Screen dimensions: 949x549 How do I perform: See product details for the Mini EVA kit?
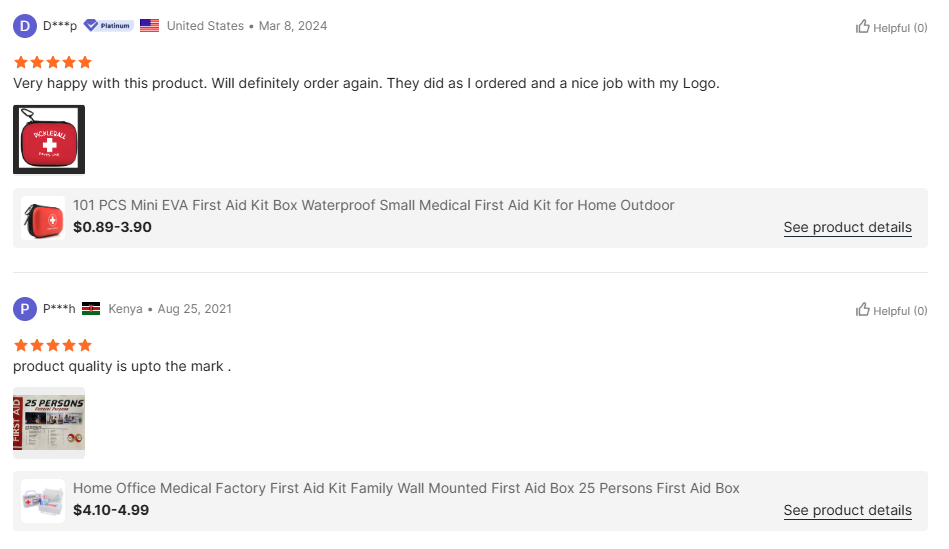point(847,227)
